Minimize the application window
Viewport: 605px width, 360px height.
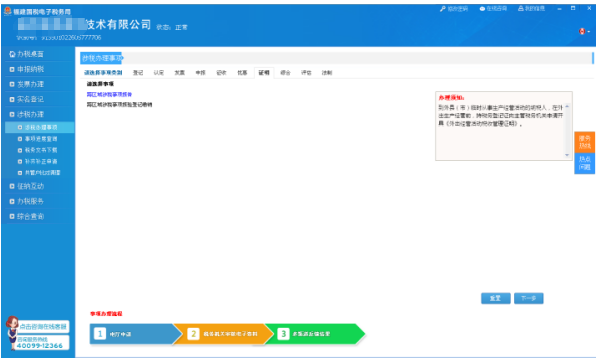pos(559,8)
